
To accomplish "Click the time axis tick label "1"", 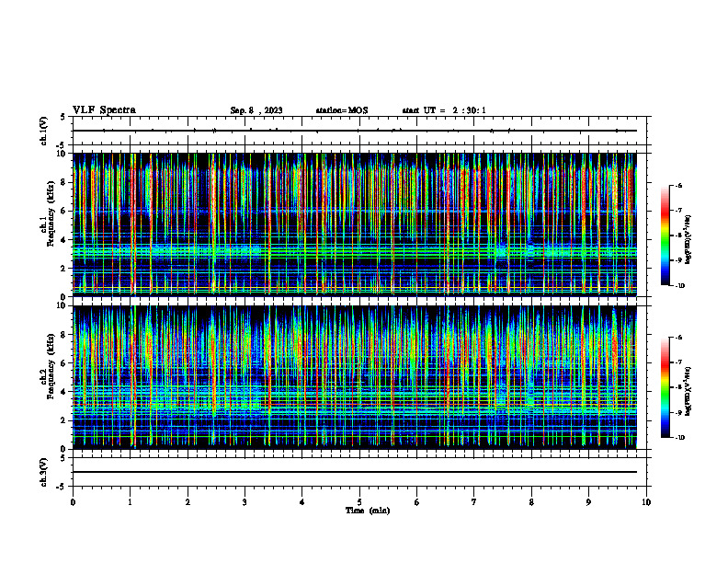I will [x=130, y=502].
